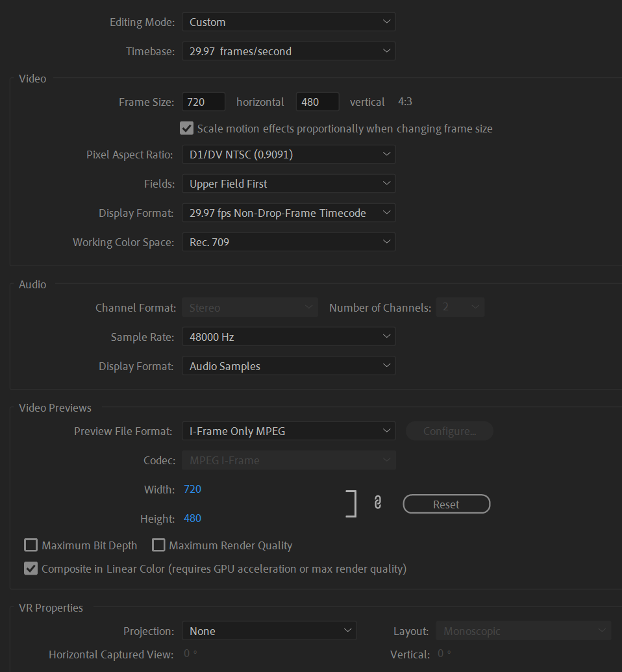Open the video Display Format dropdown

click(x=288, y=212)
